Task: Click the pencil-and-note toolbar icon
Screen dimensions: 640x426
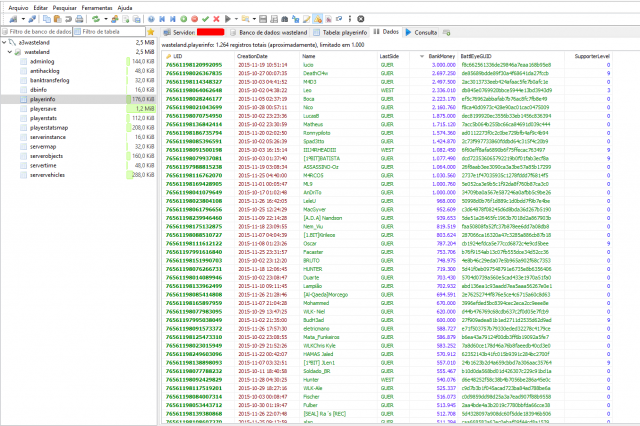Action: (307, 19)
